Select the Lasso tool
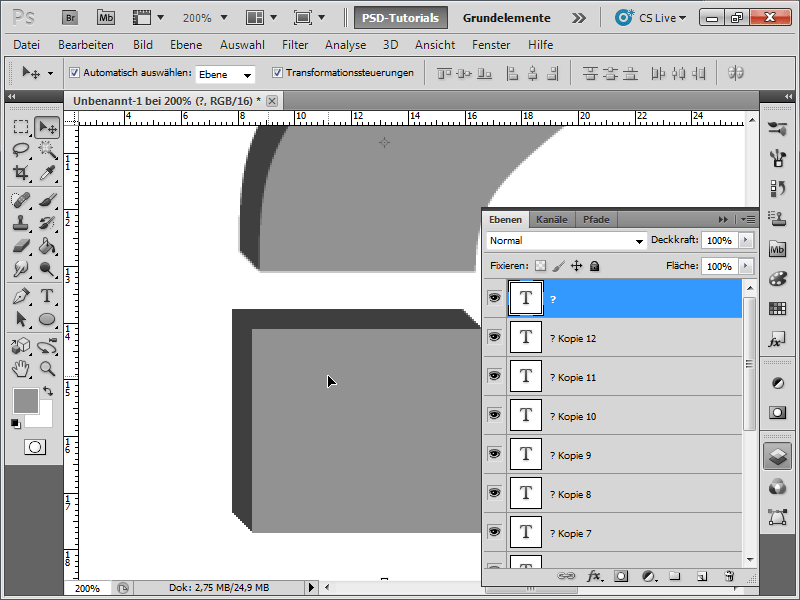 21,149
